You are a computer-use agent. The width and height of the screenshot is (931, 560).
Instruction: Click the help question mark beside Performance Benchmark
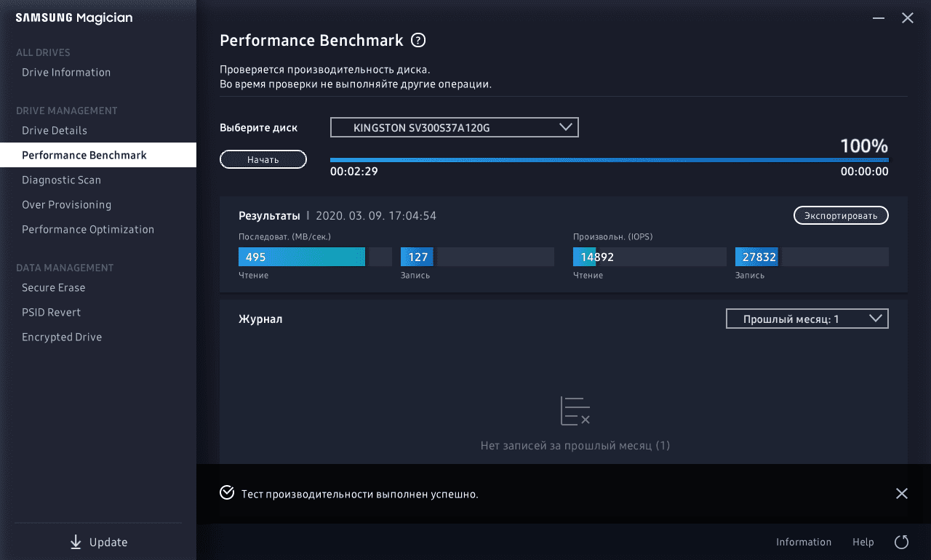418,41
